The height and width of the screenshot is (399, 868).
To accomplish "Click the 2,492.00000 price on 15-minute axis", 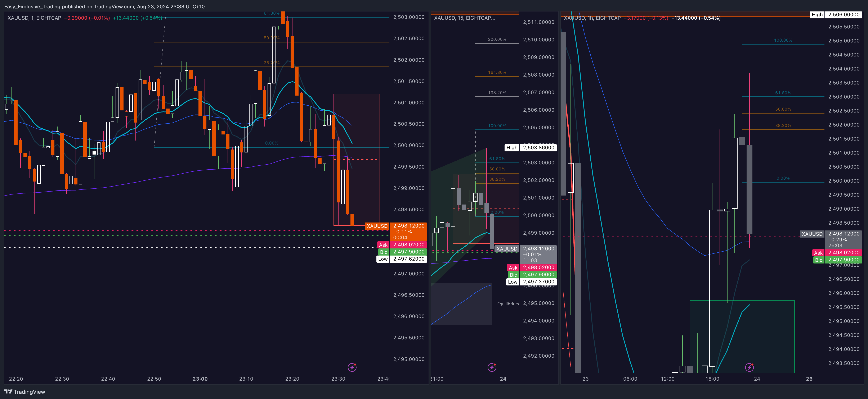I will pos(538,356).
